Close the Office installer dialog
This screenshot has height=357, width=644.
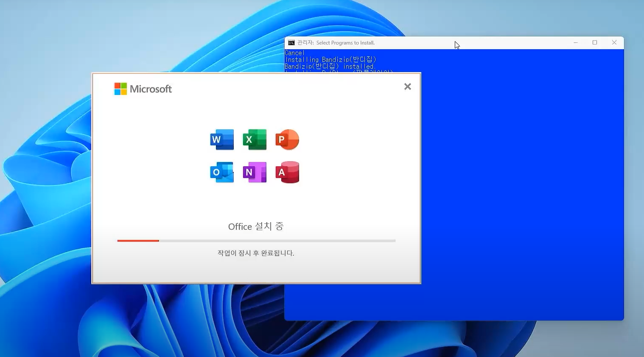[x=408, y=86]
